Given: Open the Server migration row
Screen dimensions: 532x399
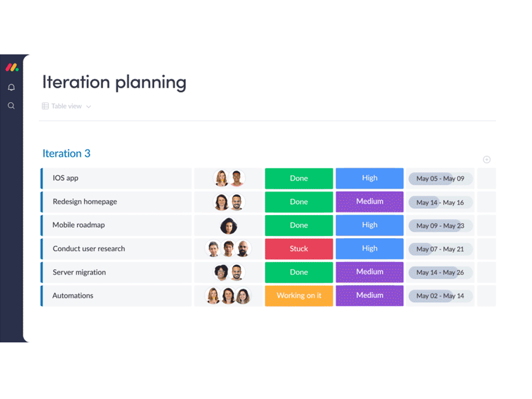Looking at the screenshot, I should [79, 272].
